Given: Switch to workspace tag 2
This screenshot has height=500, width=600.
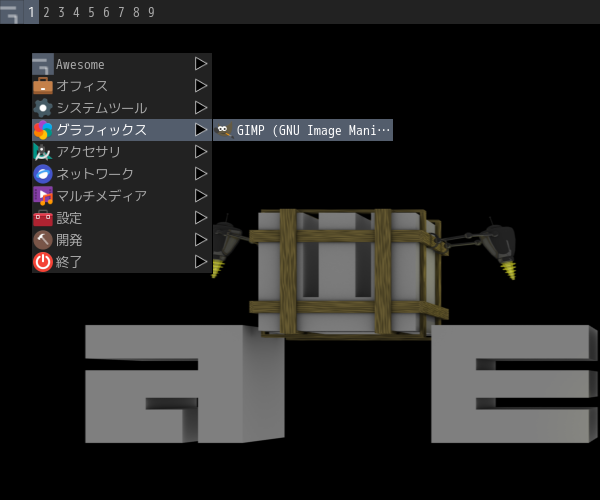Looking at the screenshot, I should pyautogui.click(x=46, y=12).
